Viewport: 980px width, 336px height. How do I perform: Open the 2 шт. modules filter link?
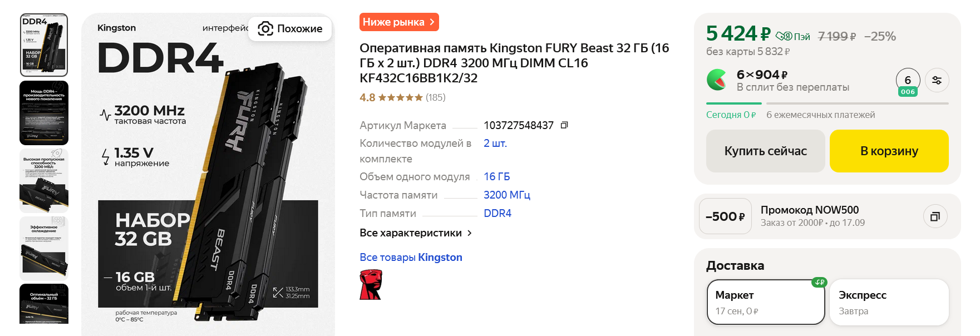[495, 144]
